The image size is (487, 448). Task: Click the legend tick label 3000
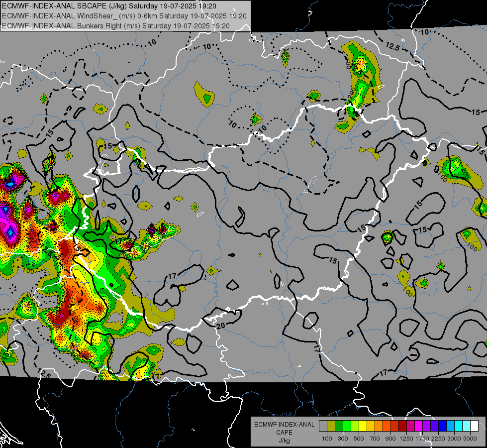(454, 439)
